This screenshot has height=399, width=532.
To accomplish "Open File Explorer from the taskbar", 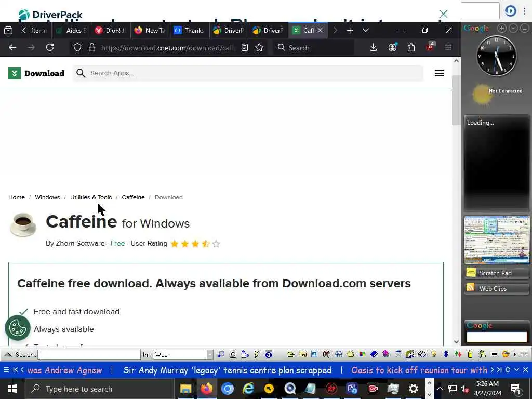I will tap(185, 389).
